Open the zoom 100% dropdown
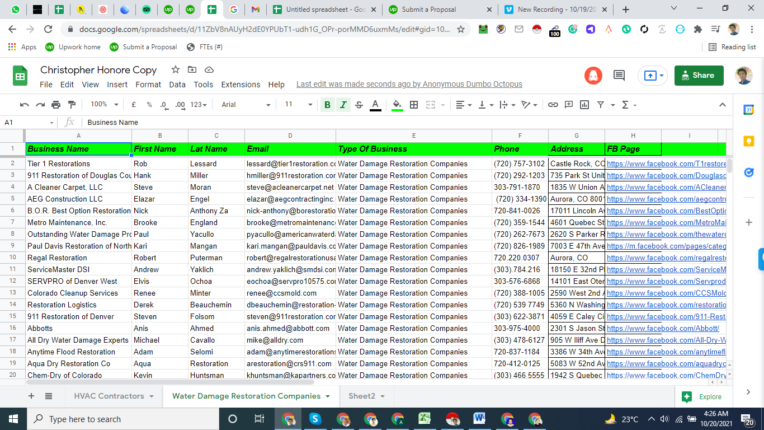Screen dimensions: 764x430 (x=104, y=104)
